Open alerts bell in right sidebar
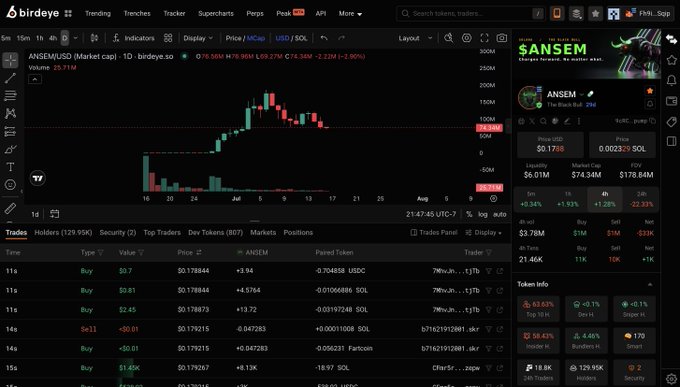 pyautogui.click(x=671, y=80)
